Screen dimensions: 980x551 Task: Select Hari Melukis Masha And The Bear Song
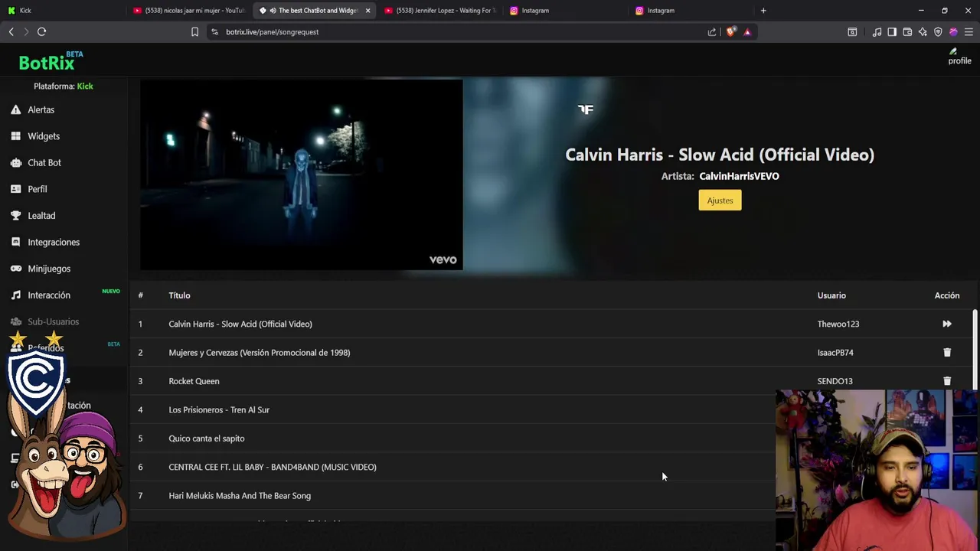click(x=240, y=496)
